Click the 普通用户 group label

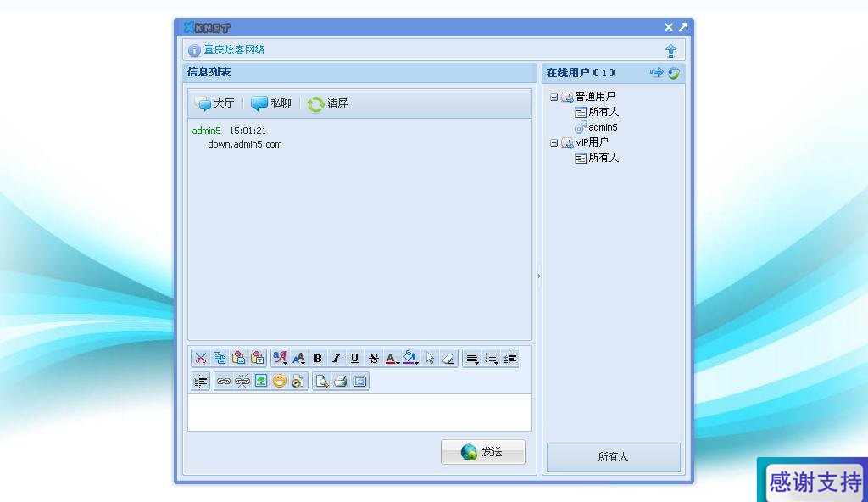[x=595, y=97]
